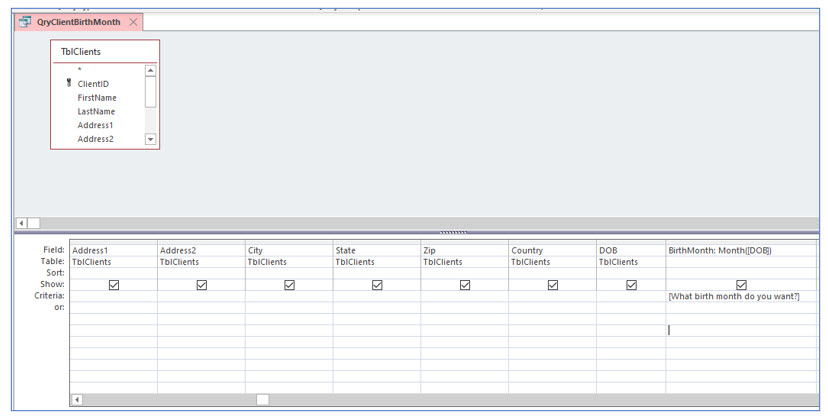The width and height of the screenshot is (828, 418).
Task: Select the Address2 field in TblClients list
Action: coord(96,139)
